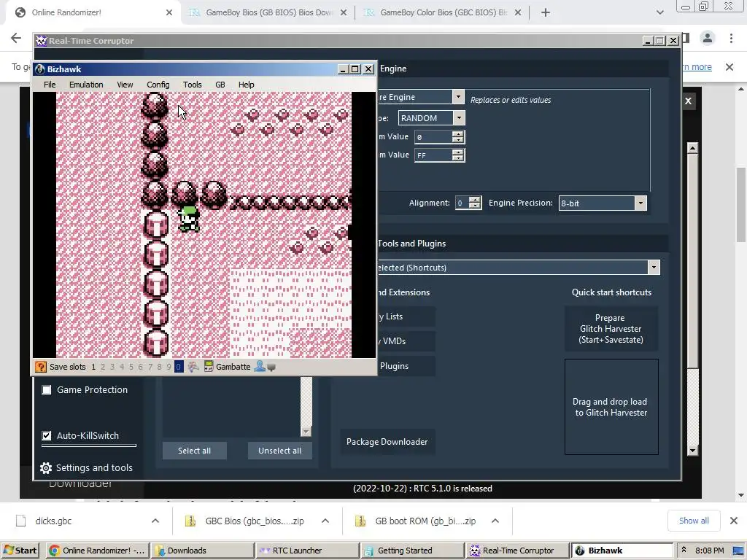
Task: Close the webpage overlay with X
Action: pyautogui.click(x=688, y=101)
